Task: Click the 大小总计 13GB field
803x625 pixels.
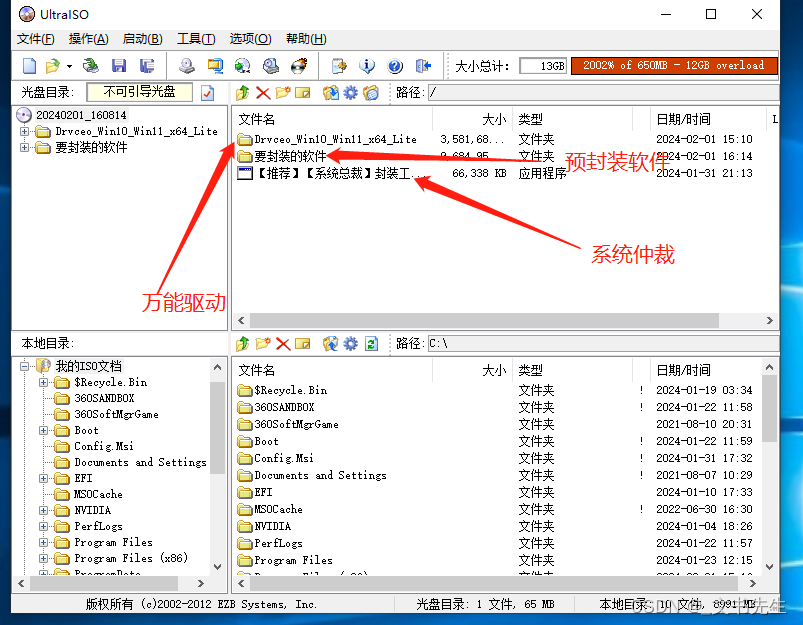Action: (x=543, y=66)
